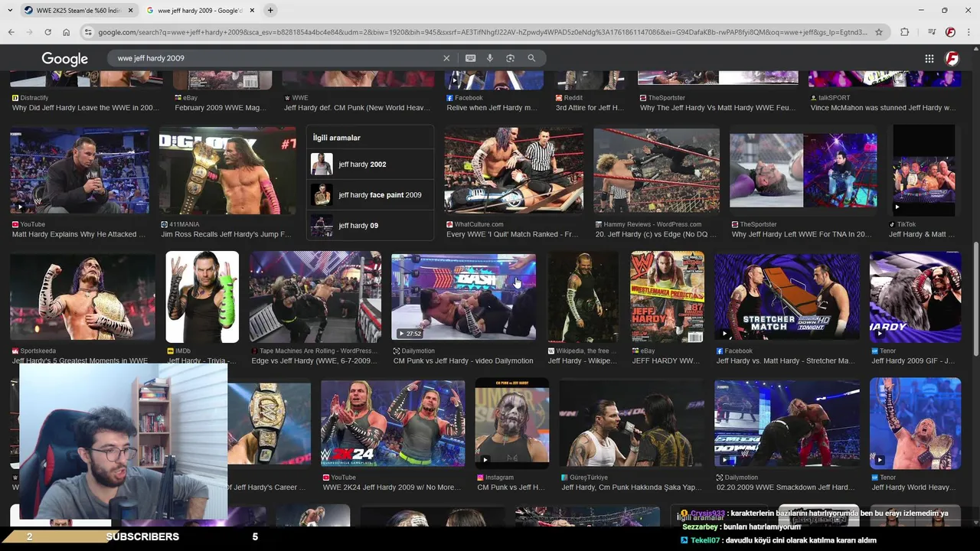
Task: Open the tab search dropdown arrow
Action: [x=9, y=10]
